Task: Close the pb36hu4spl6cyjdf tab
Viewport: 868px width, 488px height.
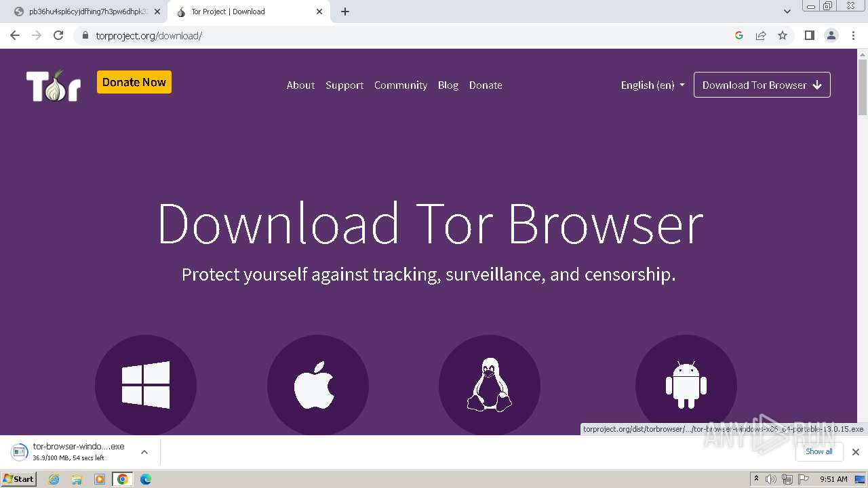Action: point(157,12)
